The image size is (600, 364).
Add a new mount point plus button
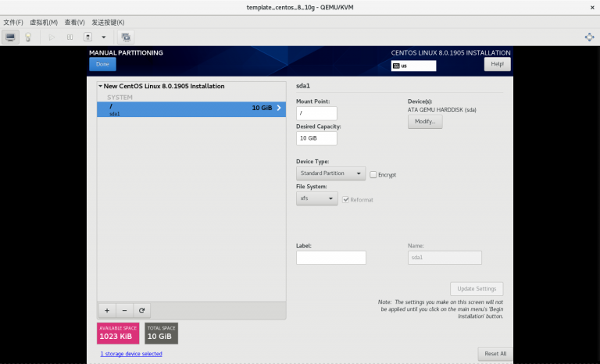pos(107,310)
